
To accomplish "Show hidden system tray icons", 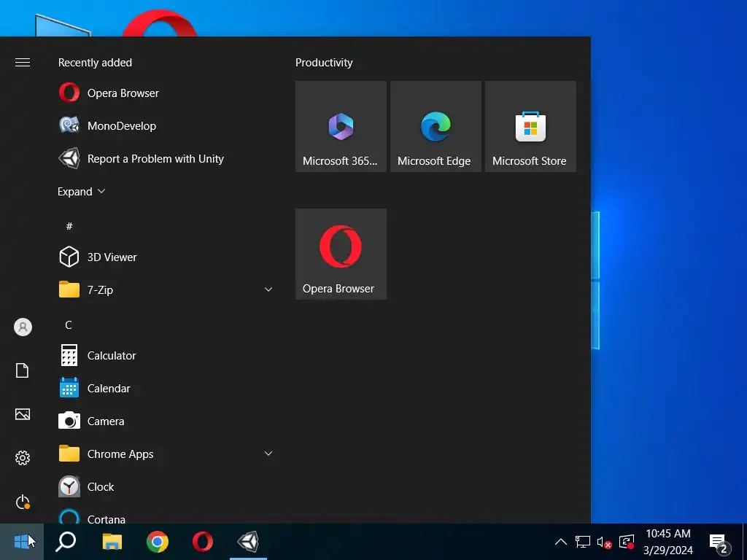I will click(561, 542).
